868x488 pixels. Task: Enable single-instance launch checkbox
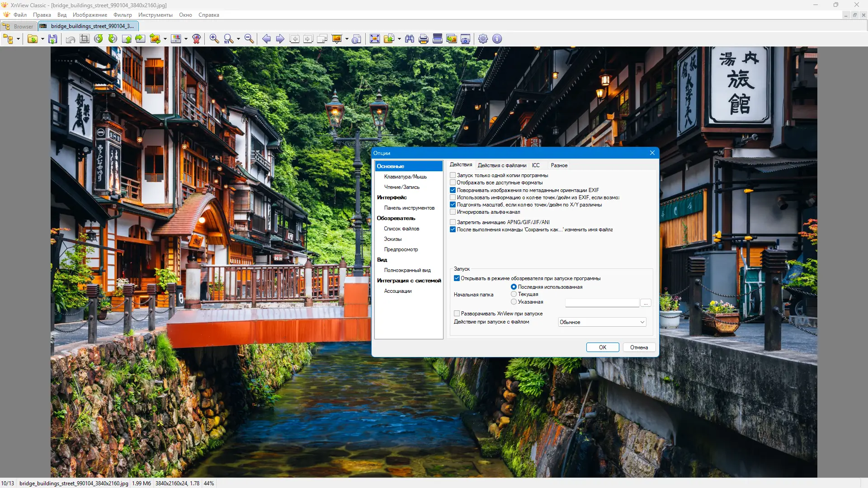point(453,175)
